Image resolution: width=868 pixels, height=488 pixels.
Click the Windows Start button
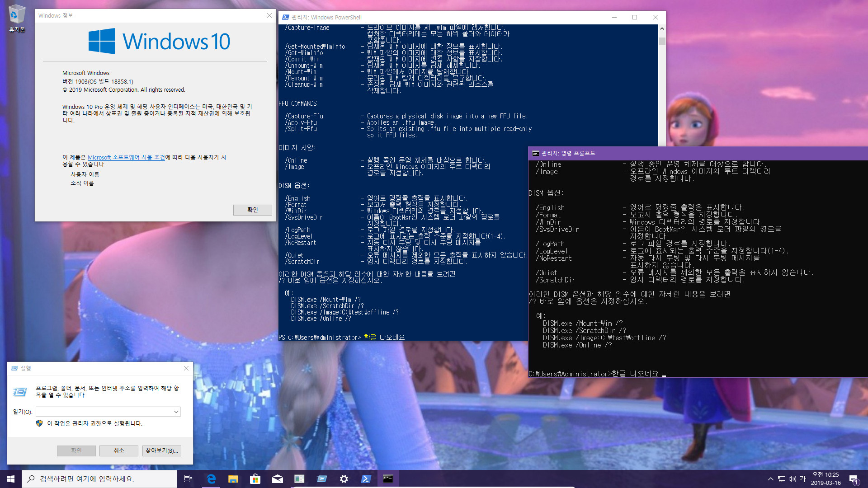tap(11, 479)
